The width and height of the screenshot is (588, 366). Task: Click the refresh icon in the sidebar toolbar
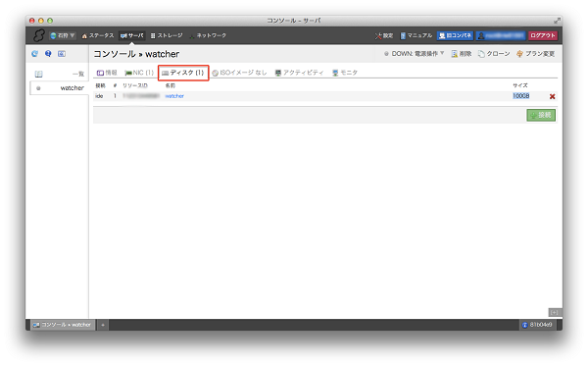[x=35, y=54]
